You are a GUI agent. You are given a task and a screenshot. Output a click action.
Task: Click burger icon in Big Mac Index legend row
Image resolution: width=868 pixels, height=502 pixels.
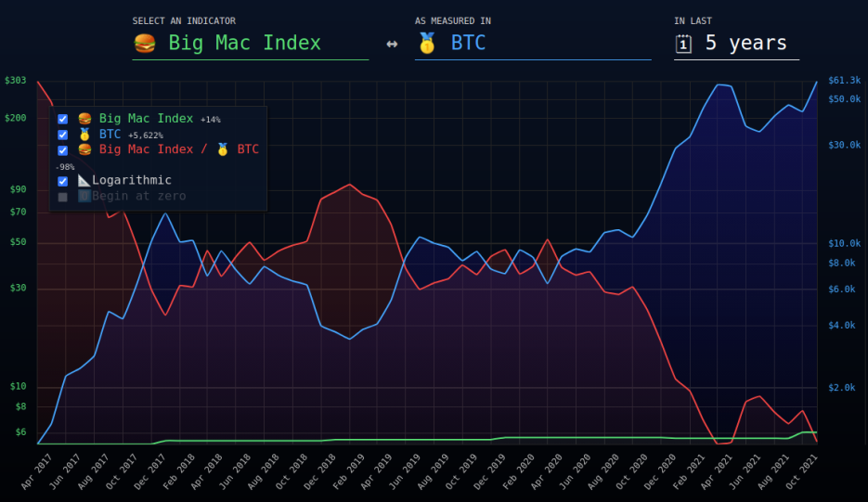(84, 119)
